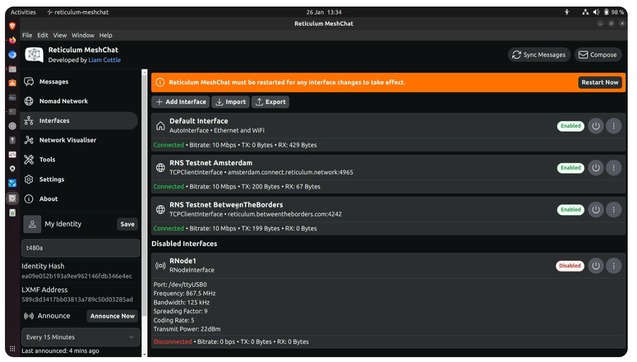Click the RNode1 radio signal icon
Viewport: 637px width, 362px height.
pyautogui.click(x=160, y=266)
